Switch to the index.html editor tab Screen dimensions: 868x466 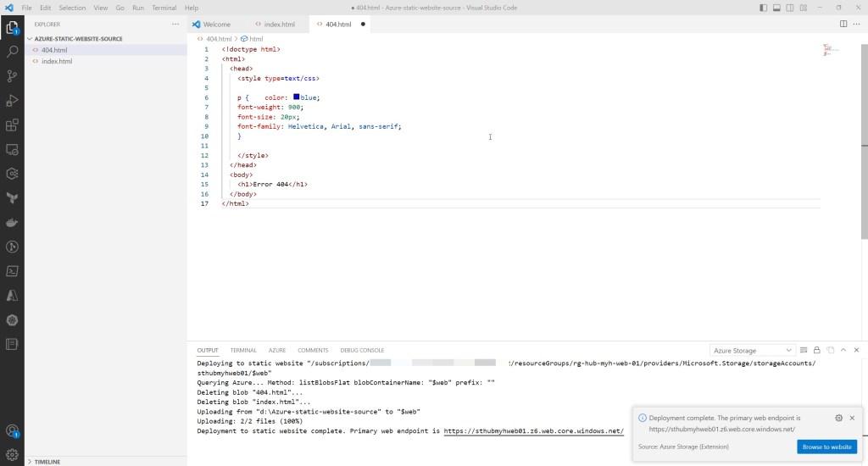point(276,24)
